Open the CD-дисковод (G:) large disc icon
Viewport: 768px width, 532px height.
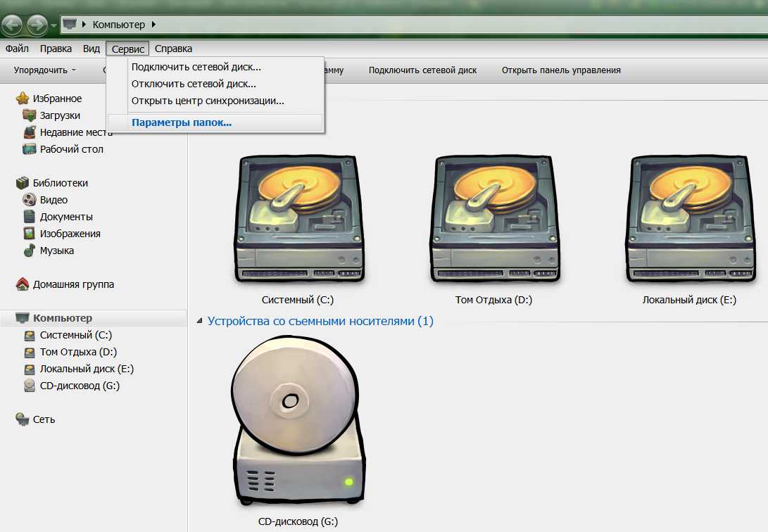[x=297, y=422]
